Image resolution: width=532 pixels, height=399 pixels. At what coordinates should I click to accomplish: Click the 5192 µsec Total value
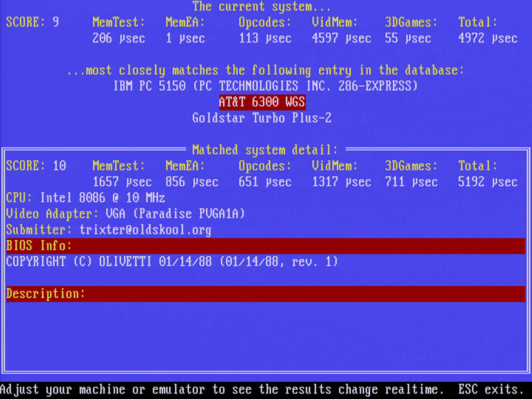point(488,182)
